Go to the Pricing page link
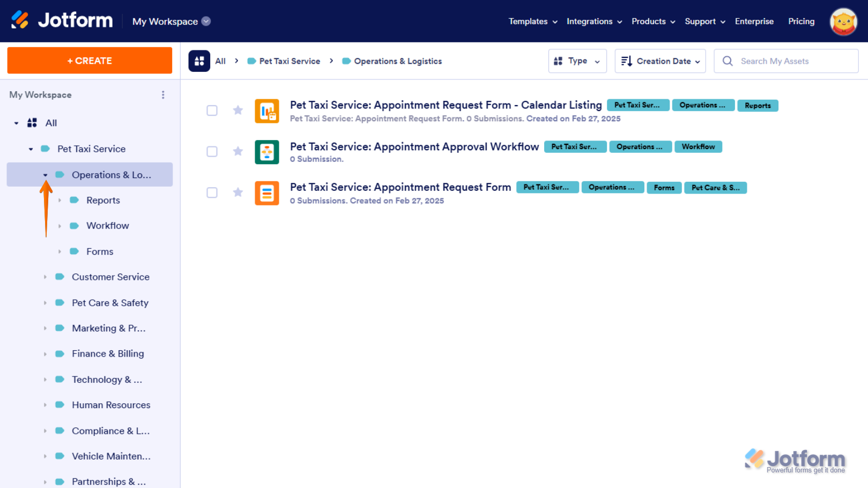 (x=801, y=21)
